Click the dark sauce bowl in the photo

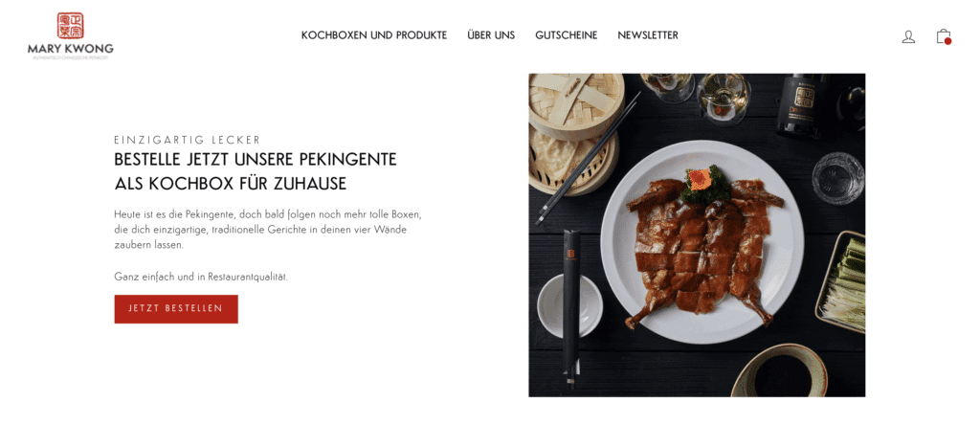pyautogui.click(x=781, y=372)
